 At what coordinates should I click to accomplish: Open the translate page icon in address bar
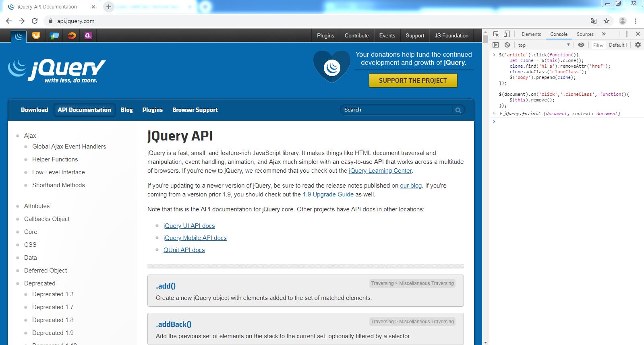pyautogui.click(x=594, y=21)
